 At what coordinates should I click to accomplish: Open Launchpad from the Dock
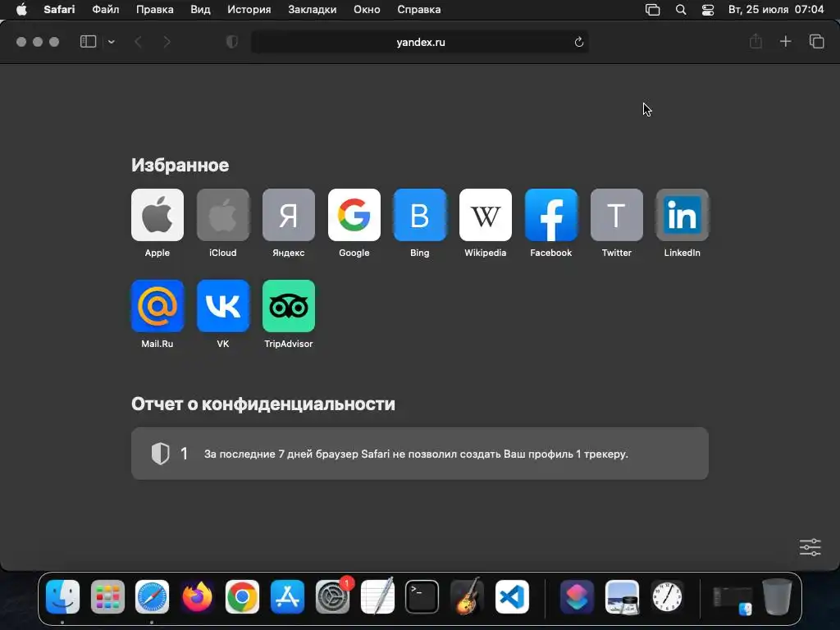[x=107, y=596]
